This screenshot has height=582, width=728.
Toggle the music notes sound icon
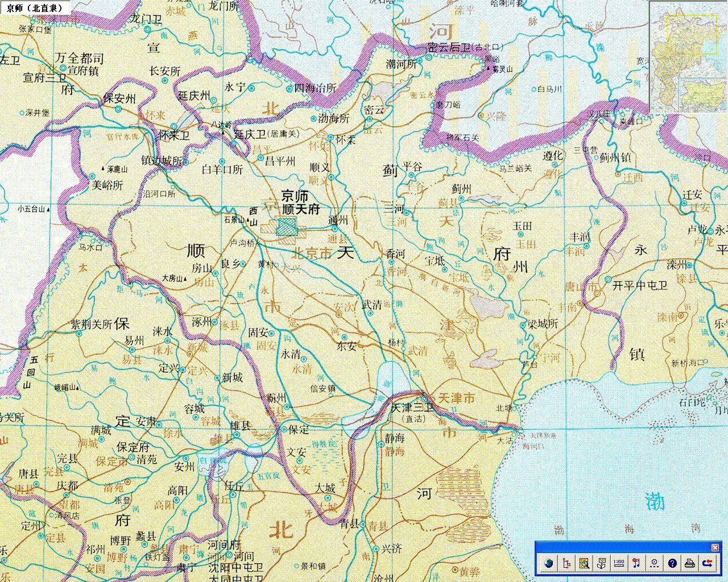pyautogui.click(x=636, y=564)
